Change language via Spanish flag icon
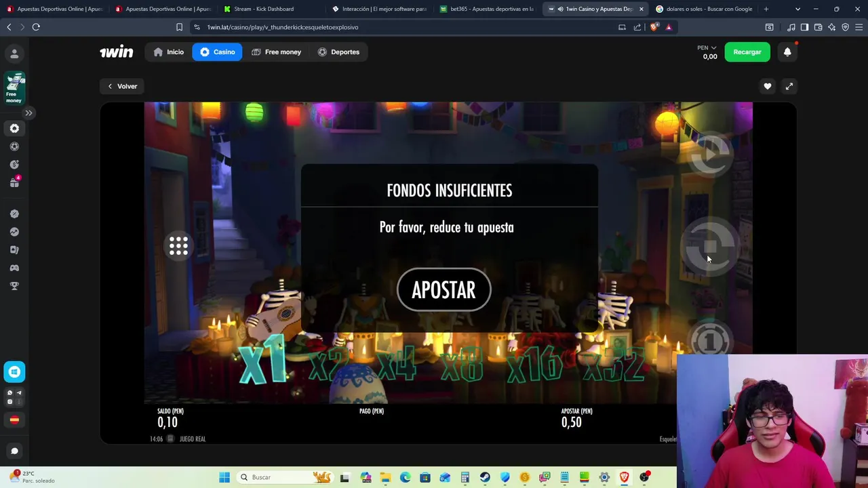This screenshot has width=868, height=488. (x=14, y=420)
